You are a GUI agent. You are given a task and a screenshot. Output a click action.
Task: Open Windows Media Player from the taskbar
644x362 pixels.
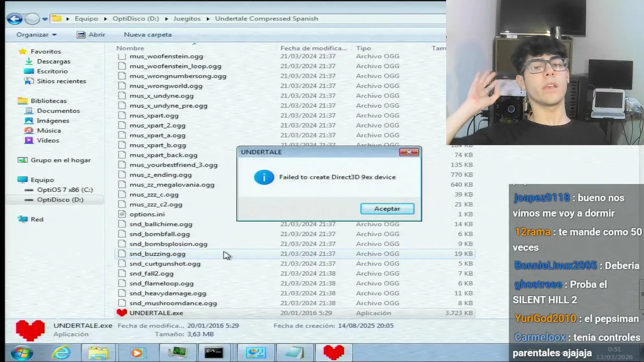pyautogui.click(x=136, y=353)
